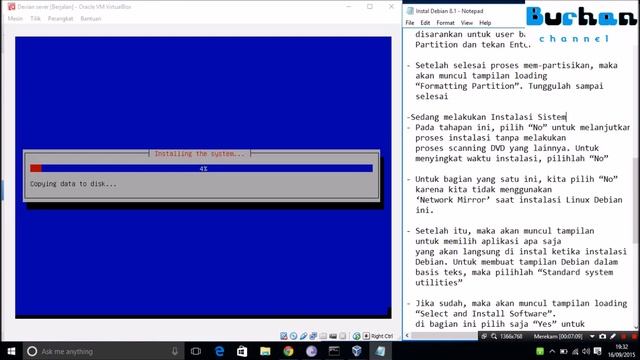Open the Help menu in Notepad

[x=485, y=23]
